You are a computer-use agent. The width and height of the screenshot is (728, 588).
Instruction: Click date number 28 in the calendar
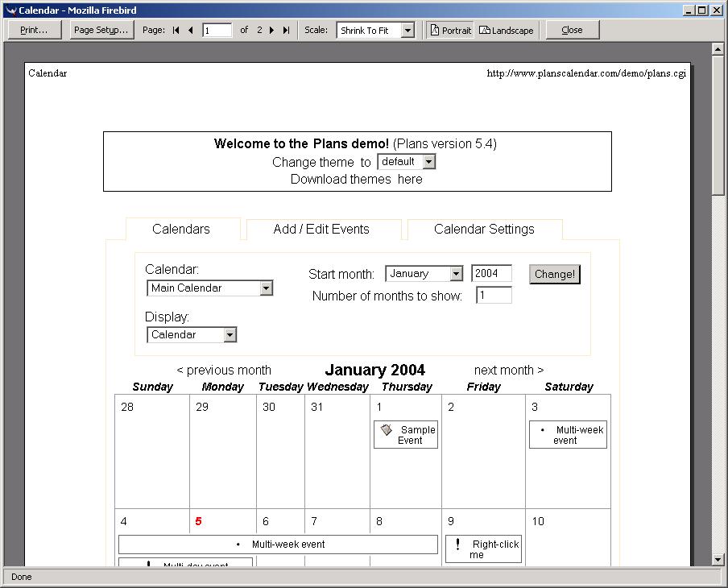pyautogui.click(x=126, y=407)
